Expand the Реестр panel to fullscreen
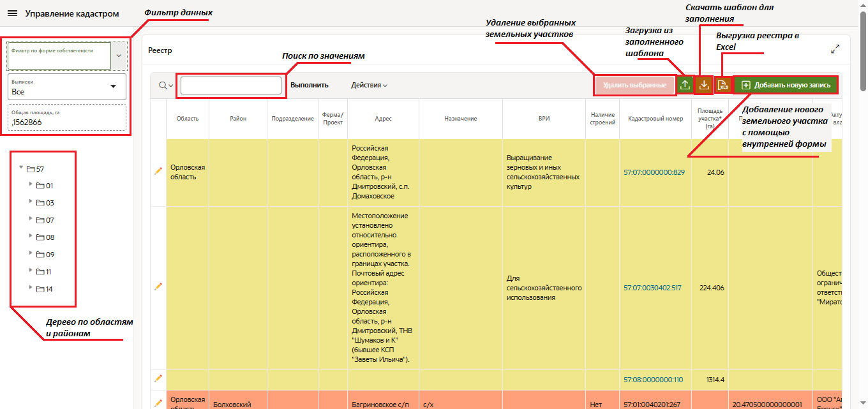 tap(835, 49)
